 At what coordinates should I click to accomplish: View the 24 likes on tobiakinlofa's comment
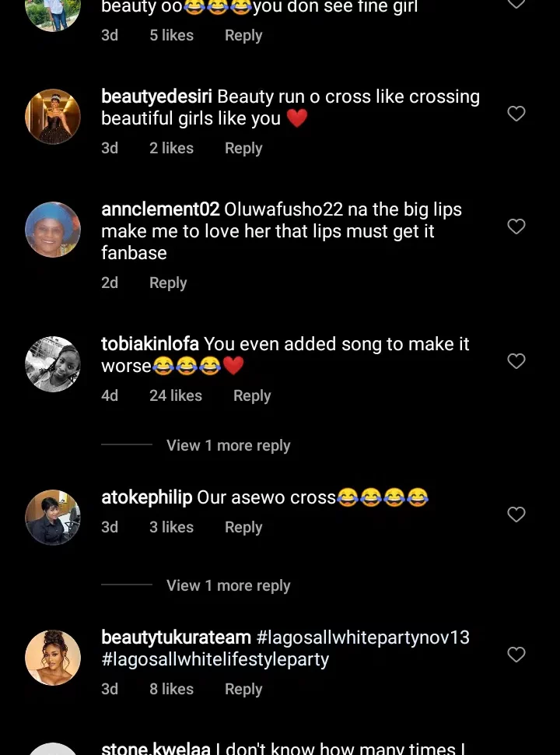click(x=176, y=395)
